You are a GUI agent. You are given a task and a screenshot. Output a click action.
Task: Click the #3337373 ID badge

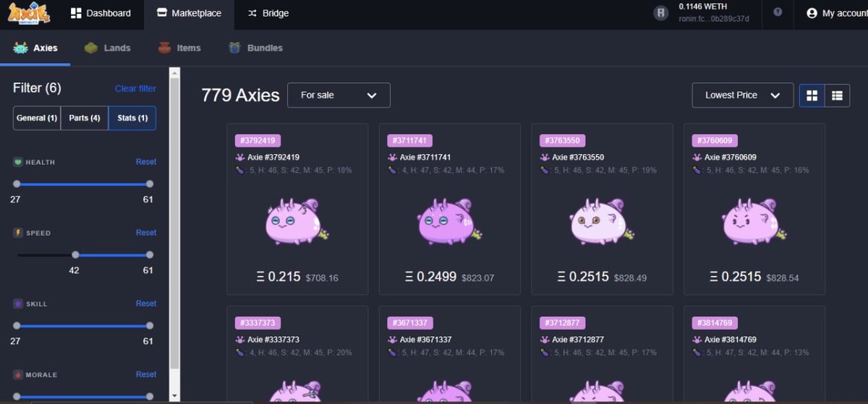point(258,323)
